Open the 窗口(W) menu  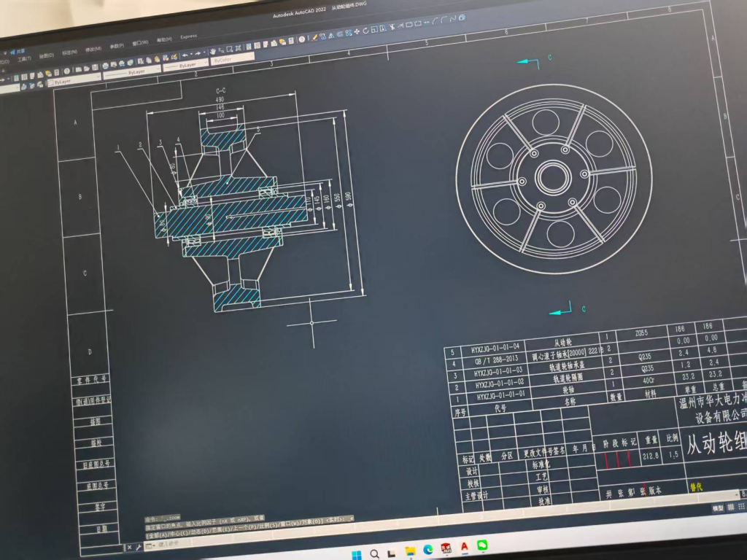click(x=140, y=43)
